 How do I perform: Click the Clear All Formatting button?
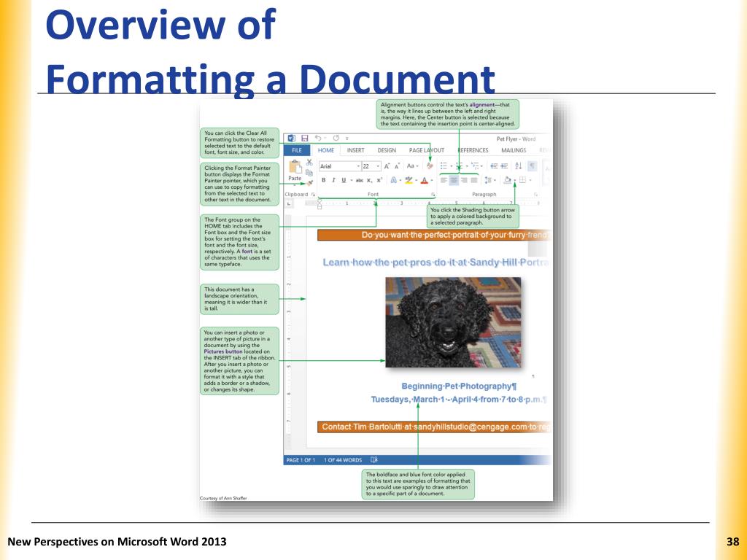[430, 166]
